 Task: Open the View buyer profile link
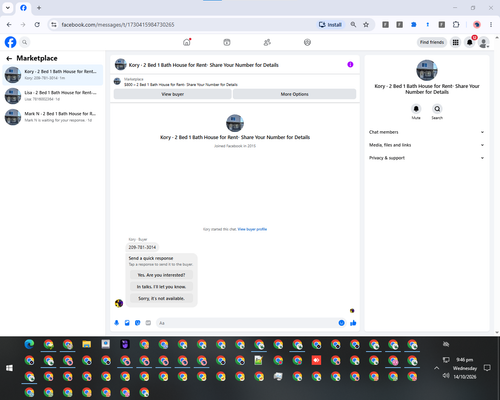click(252, 229)
